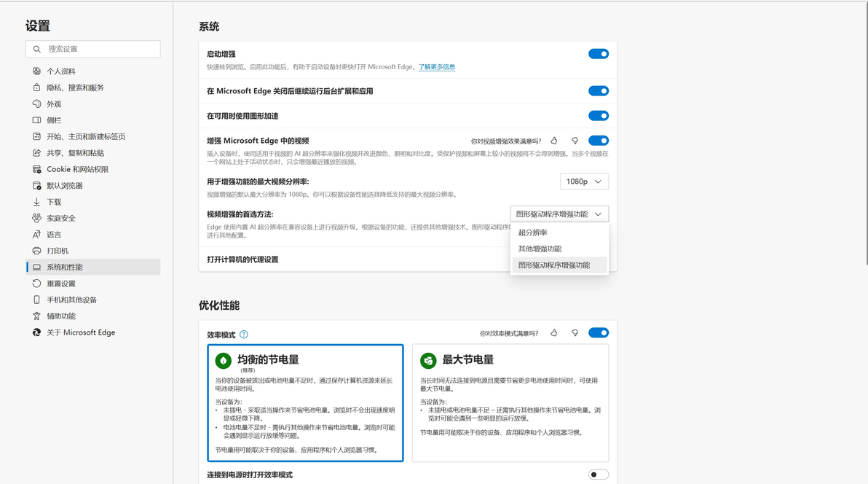Select the 均衡的节电量 card
The image size is (868, 484).
(305, 403)
